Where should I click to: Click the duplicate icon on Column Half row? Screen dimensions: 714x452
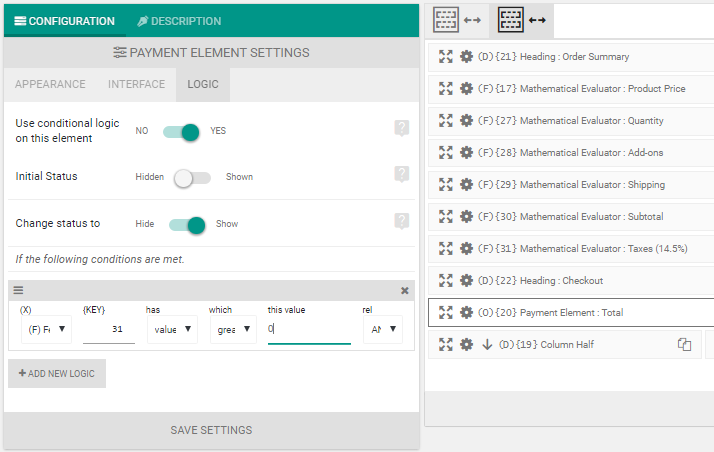(x=684, y=345)
